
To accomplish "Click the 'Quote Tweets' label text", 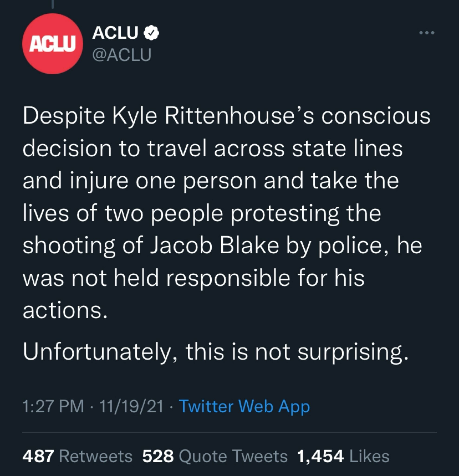I will point(233,456).
